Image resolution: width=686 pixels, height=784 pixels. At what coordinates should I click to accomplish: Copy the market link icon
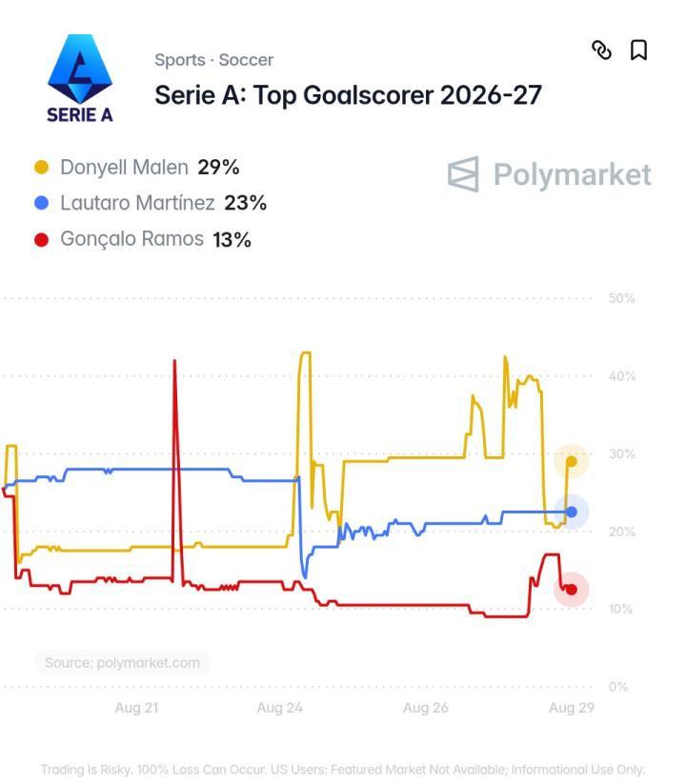click(x=601, y=50)
